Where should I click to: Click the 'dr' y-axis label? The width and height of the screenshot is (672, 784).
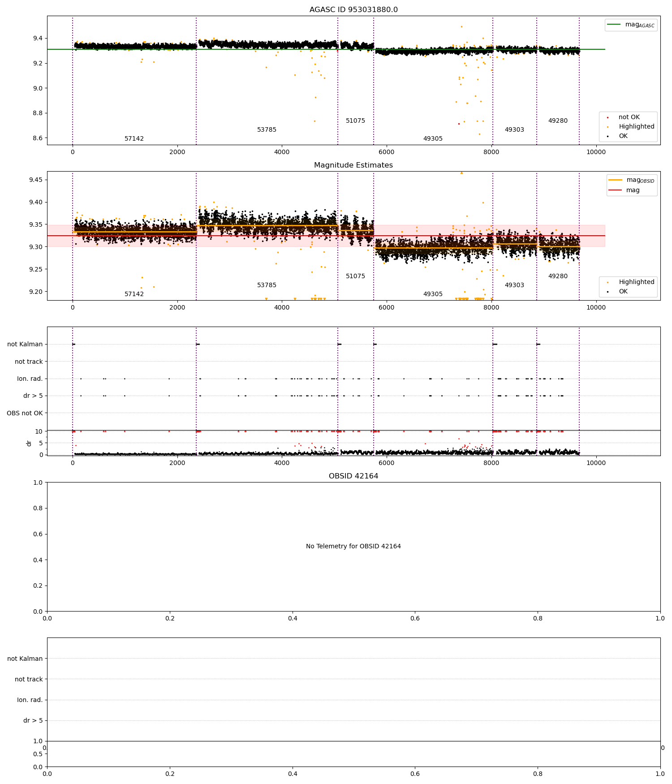pyautogui.click(x=29, y=443)
